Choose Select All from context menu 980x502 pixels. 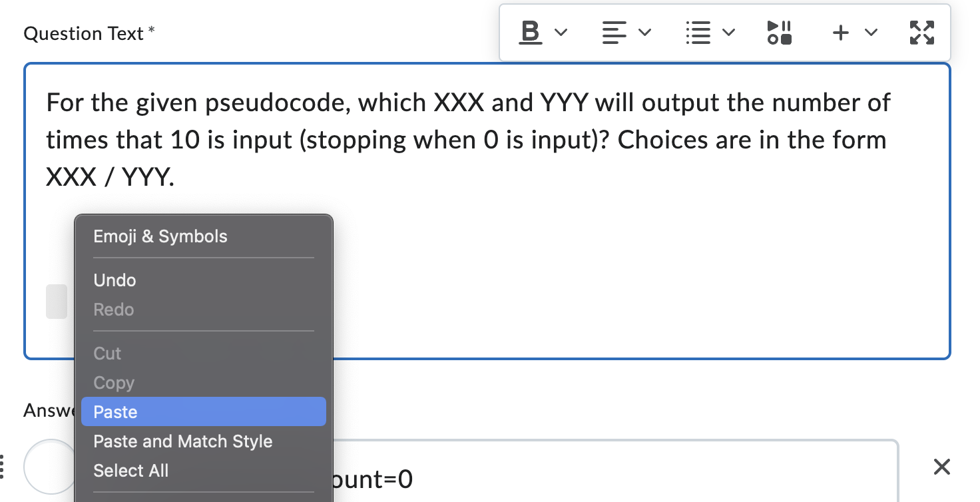(131, 470)
